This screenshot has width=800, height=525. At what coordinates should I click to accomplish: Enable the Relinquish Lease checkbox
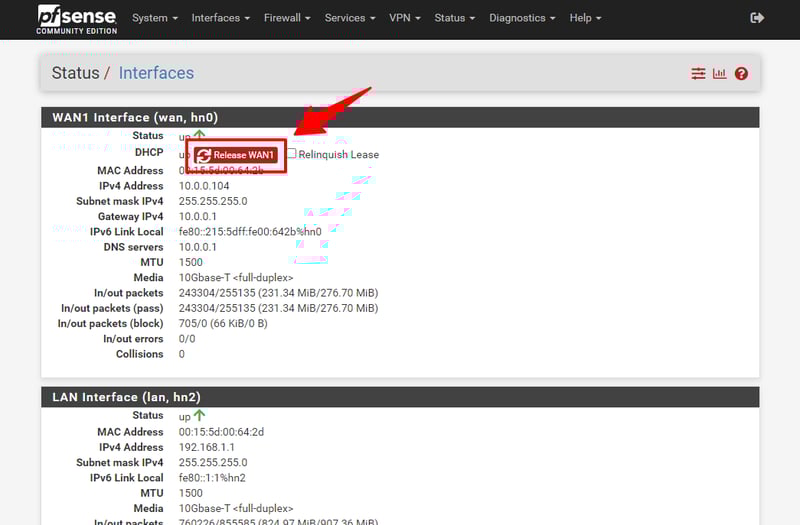pyautogui.click(x=292, y=154)
